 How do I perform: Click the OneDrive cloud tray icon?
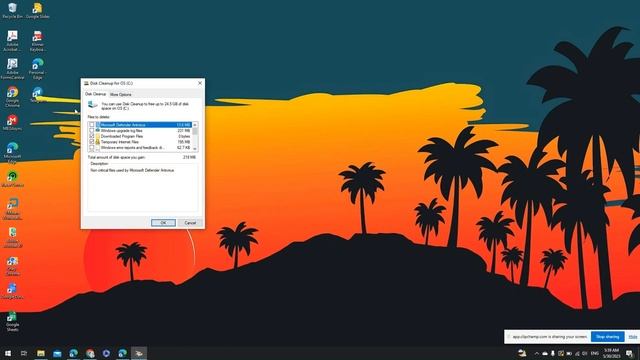[x=544, y=353]
